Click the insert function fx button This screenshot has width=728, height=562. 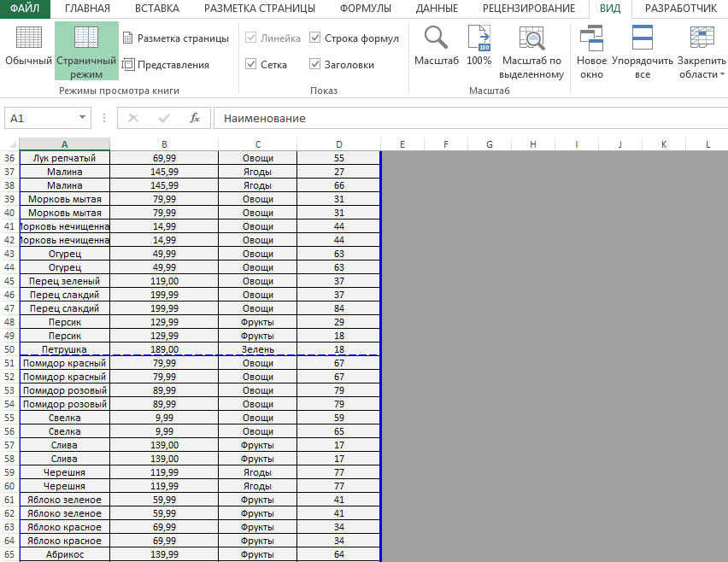(x=195, y=118)
